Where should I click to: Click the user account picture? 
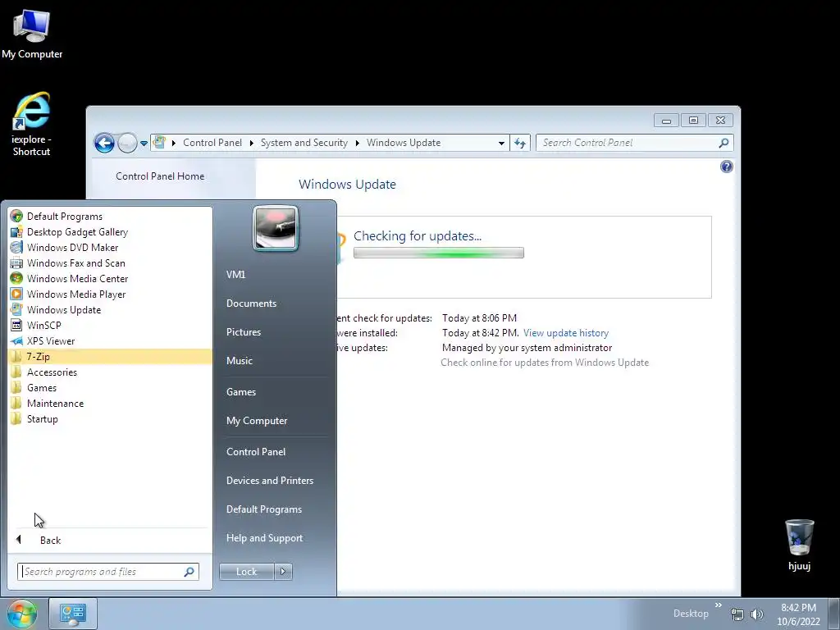pyautogui.click(x=276, y=229)
